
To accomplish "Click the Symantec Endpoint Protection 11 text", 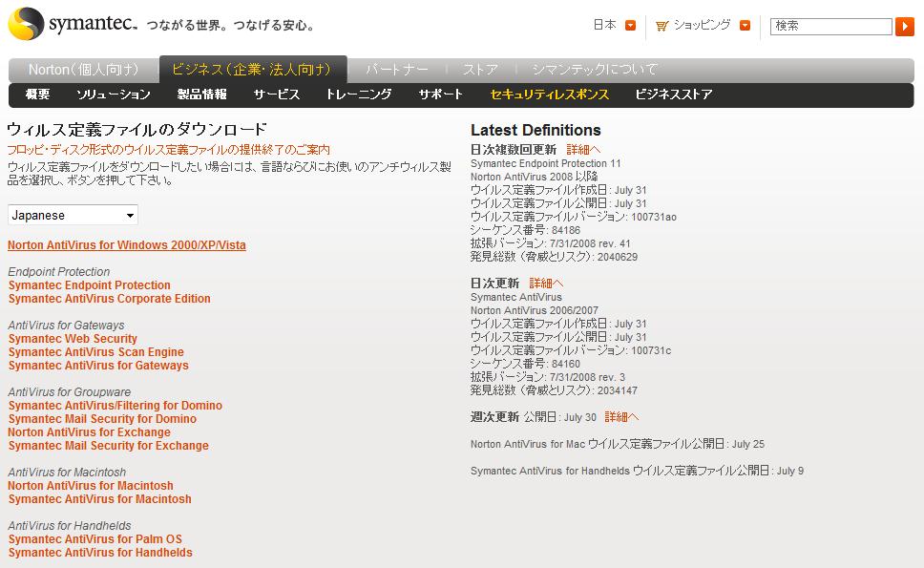I will tap(546, 163).
